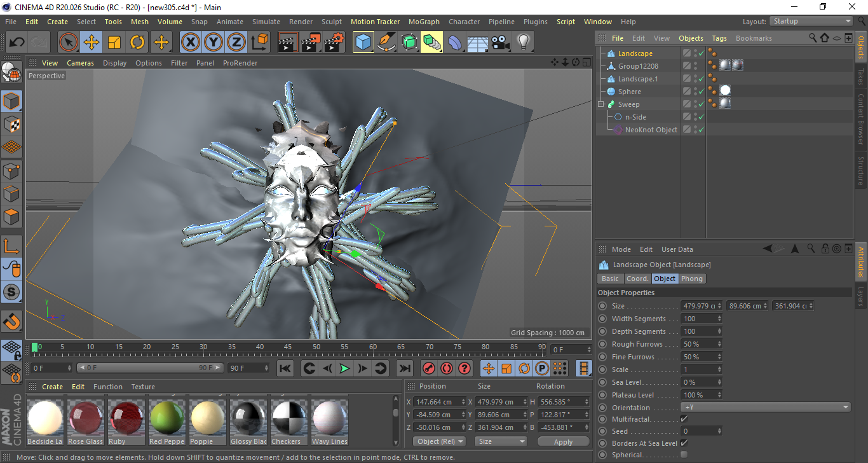This screenshot has height=463, width=868.
Task: Open the Simulate menu
Action: [266, 22]
